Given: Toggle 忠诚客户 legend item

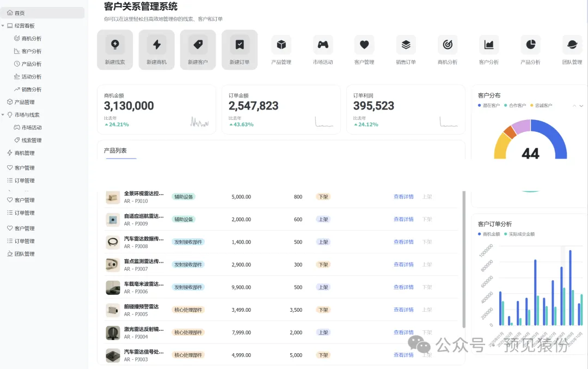Looking at the screenshot, I should [541, 106].
